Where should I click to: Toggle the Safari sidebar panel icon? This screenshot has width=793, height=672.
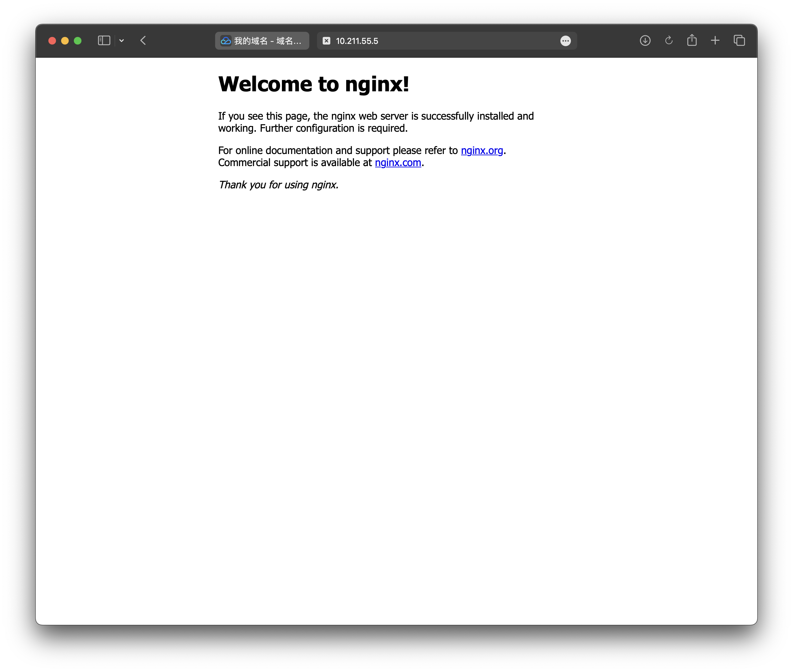pos(104,41)
